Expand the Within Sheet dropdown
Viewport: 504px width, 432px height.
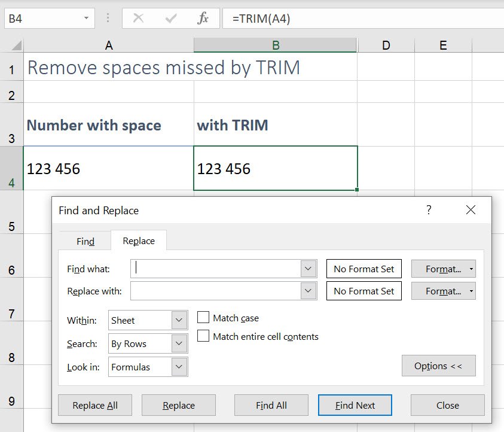[179, 320]
